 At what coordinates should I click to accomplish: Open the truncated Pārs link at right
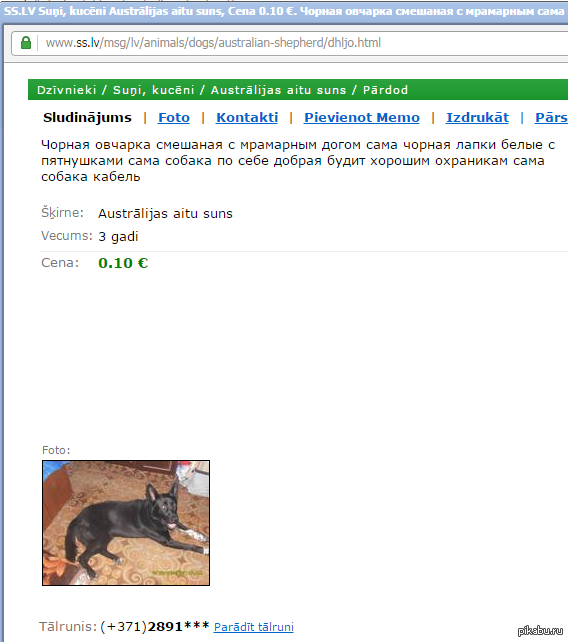(x=551, y=118)
